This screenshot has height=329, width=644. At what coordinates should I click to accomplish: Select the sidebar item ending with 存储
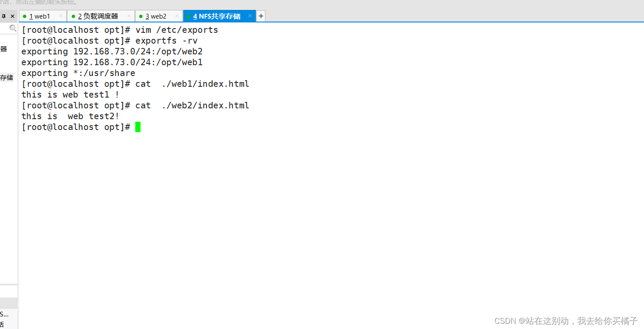(6, 78)
